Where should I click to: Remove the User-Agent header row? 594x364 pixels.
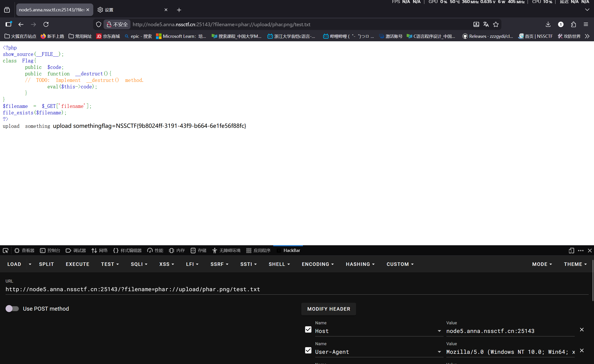pyautogui.click(x=582, y=350)
